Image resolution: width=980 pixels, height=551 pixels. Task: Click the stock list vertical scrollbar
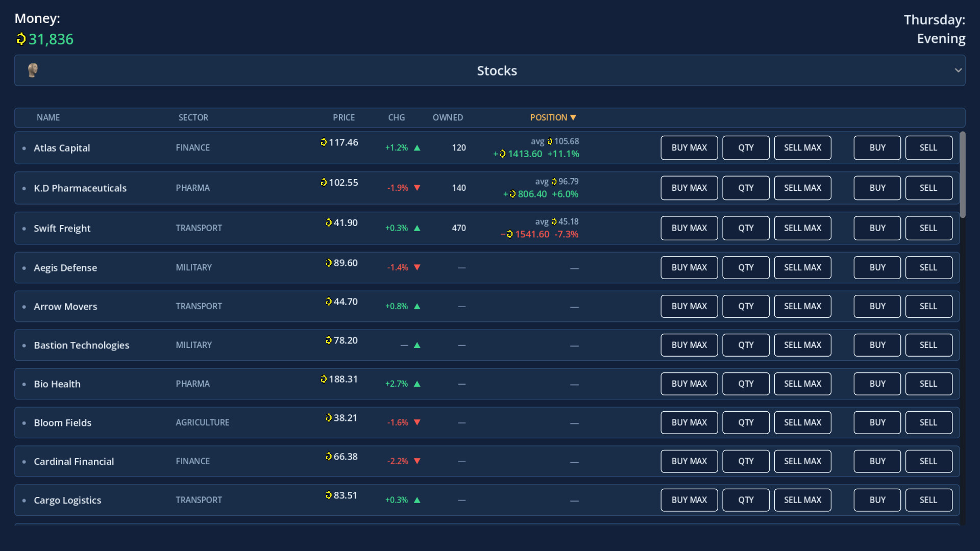click(x=963, y=174)
